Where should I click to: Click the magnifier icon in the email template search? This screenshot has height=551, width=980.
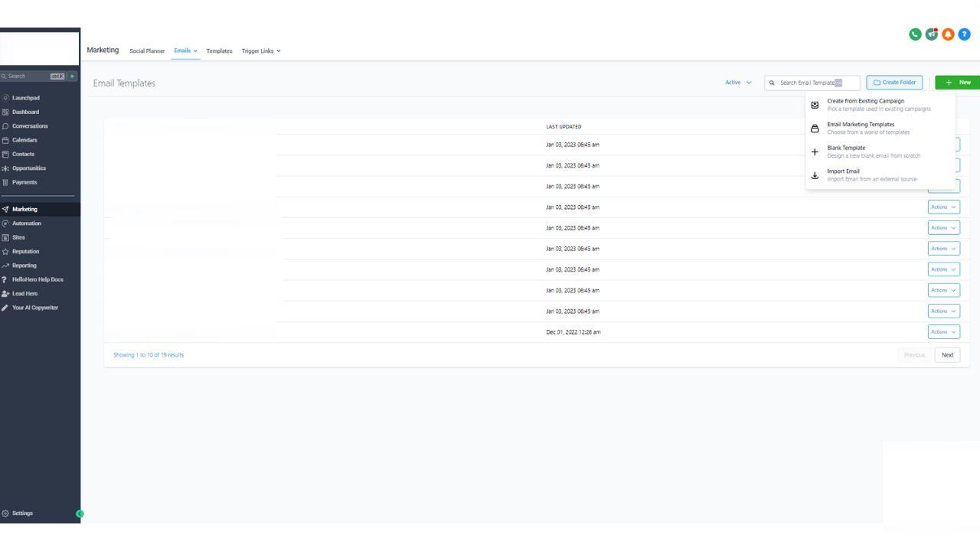click(773, 83)
